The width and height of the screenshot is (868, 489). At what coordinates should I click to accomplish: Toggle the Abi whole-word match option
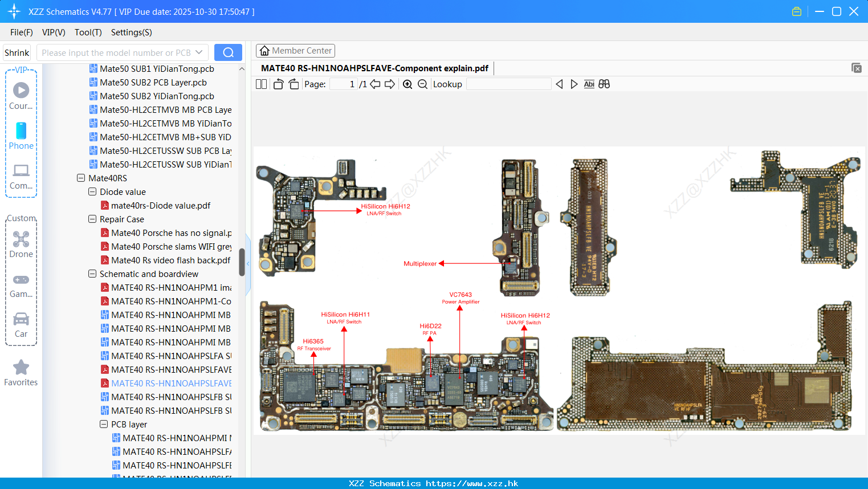(589, 84)
